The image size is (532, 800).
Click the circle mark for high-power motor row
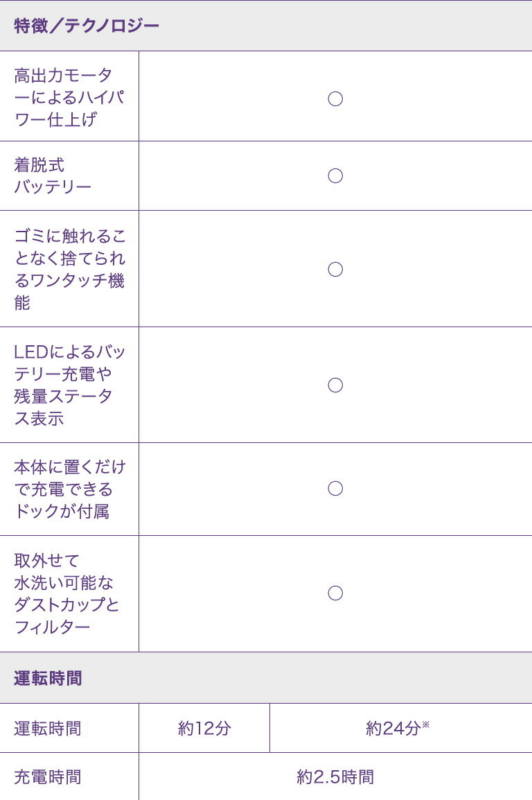click(x=335, y=98)
